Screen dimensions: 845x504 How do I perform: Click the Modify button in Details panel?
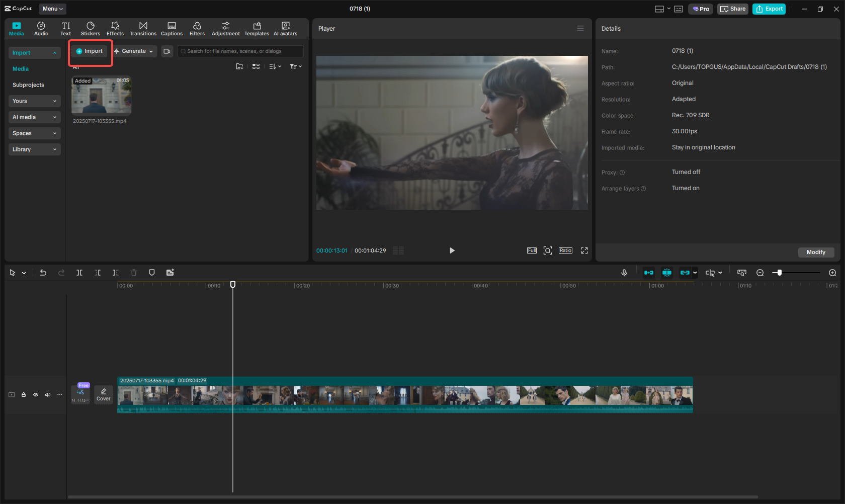[x=816, y=252]
